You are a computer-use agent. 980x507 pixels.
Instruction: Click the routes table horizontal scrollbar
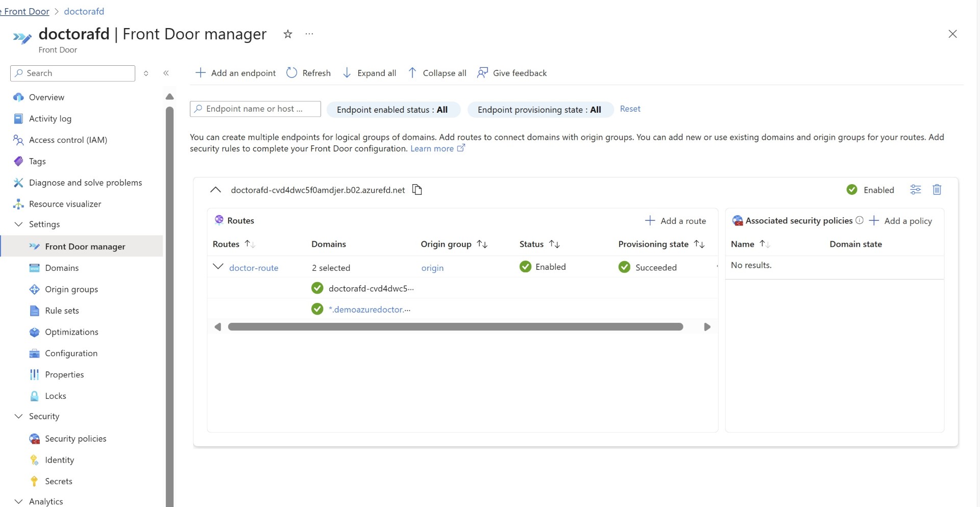pyautogui.click(x=455, y=327)
